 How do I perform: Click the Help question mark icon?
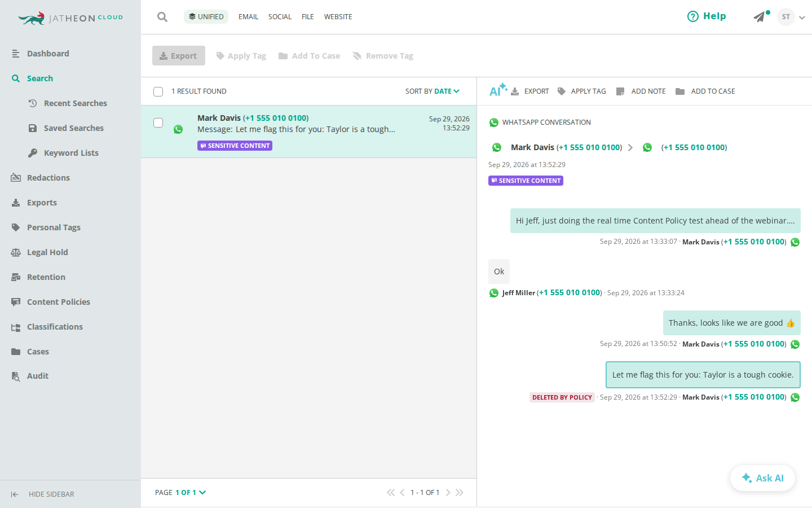693,16
